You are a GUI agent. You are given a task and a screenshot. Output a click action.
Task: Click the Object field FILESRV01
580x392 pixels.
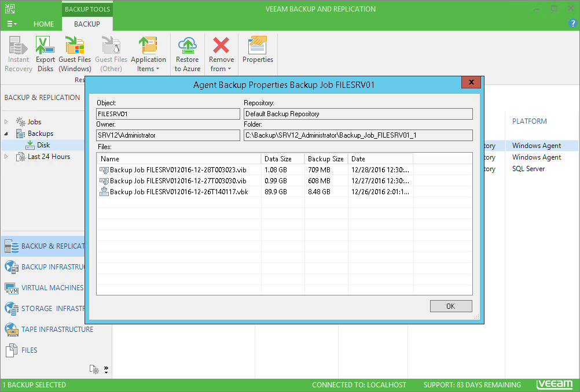pyautogui.click(x=168, y=114)
